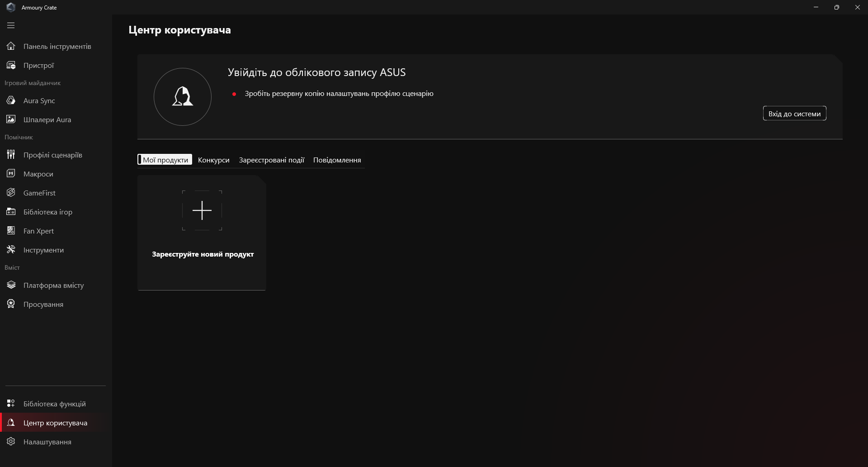Go to Бібліотека ігор
Screen dimensions: 868x467
(x=56, y=212)
